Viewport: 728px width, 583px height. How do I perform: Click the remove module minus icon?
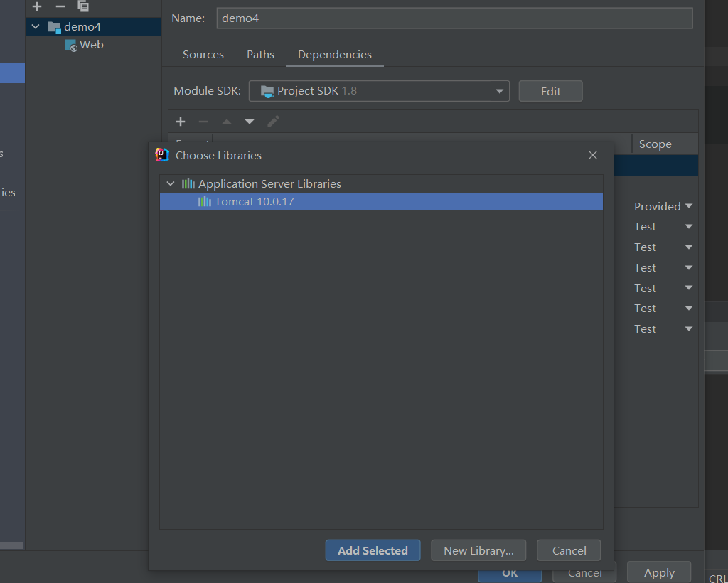(x=60, y=6)
